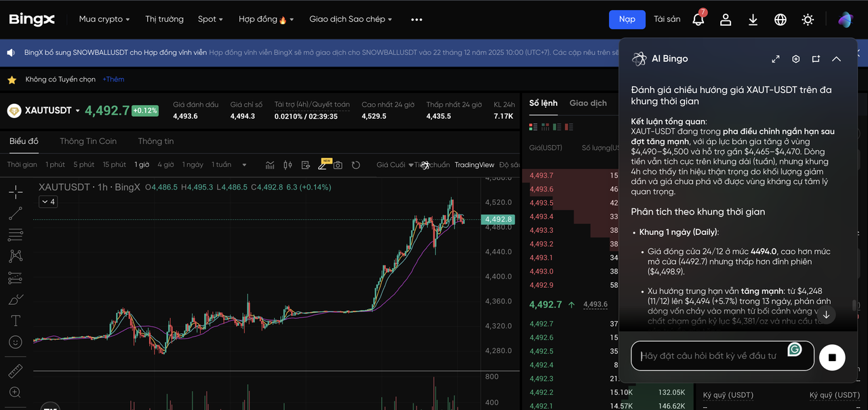
Task: Click the user profile icon
Action: click(x=726, y=20)
